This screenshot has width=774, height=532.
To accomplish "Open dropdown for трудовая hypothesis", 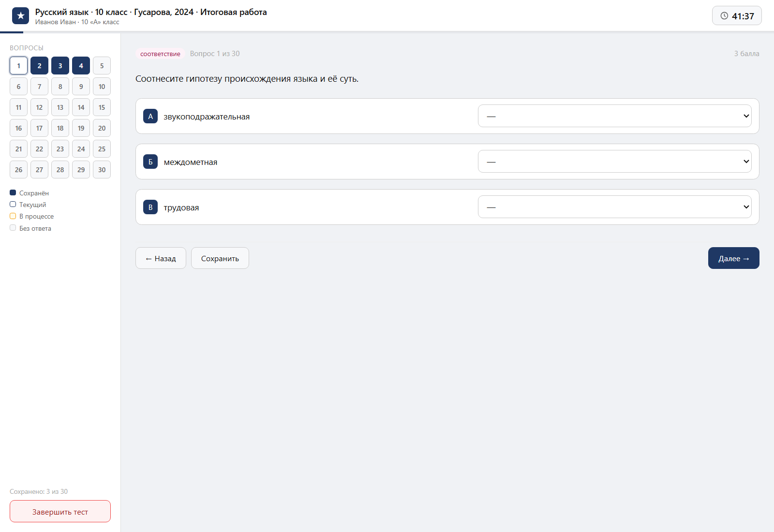I will pos(614,207).
